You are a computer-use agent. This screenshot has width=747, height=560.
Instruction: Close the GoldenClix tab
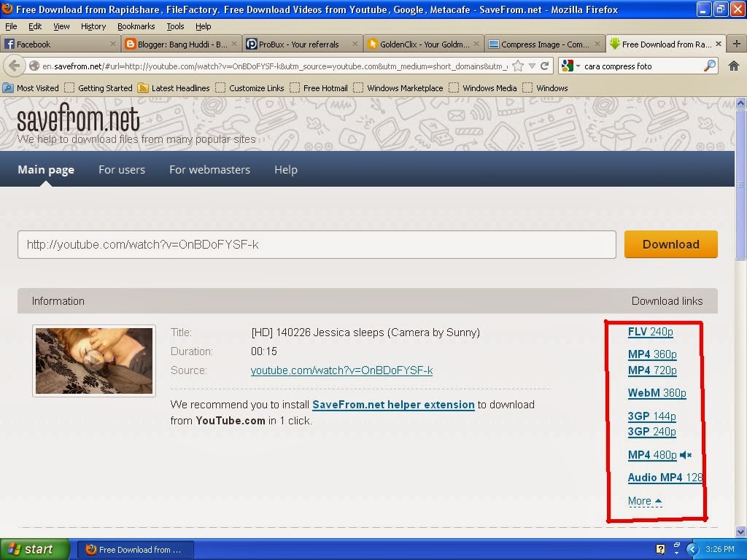point(476,44)
